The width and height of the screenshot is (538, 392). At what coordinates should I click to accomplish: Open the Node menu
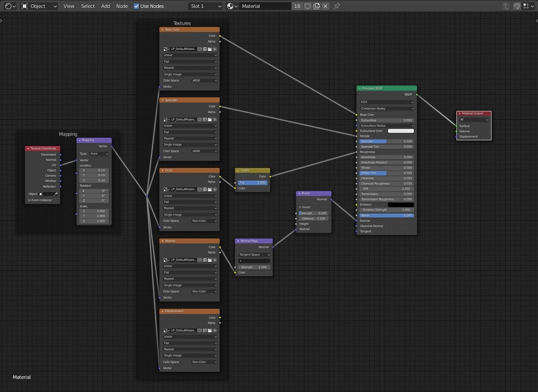(x=122, y=6)
